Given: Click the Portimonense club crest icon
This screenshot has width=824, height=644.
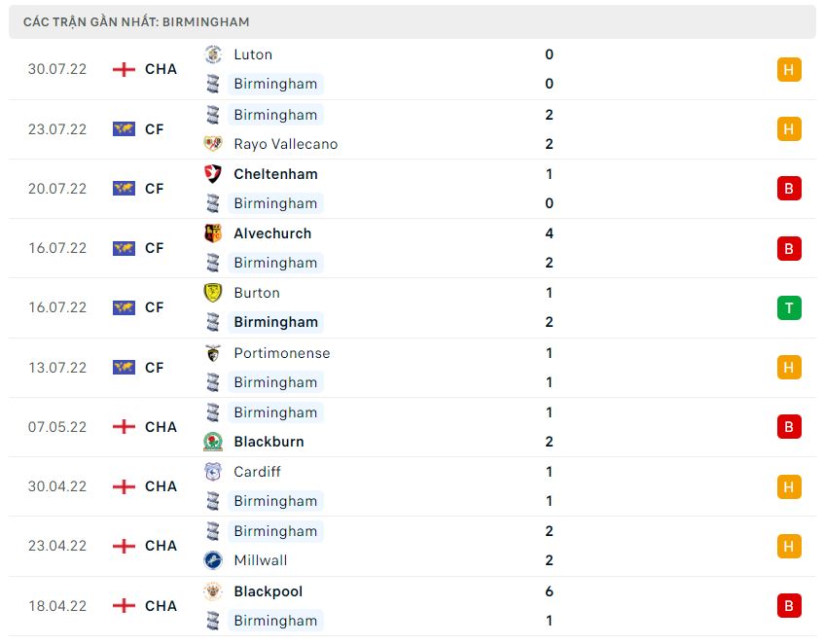Looking at the screenshot, I should click(213, 353).
